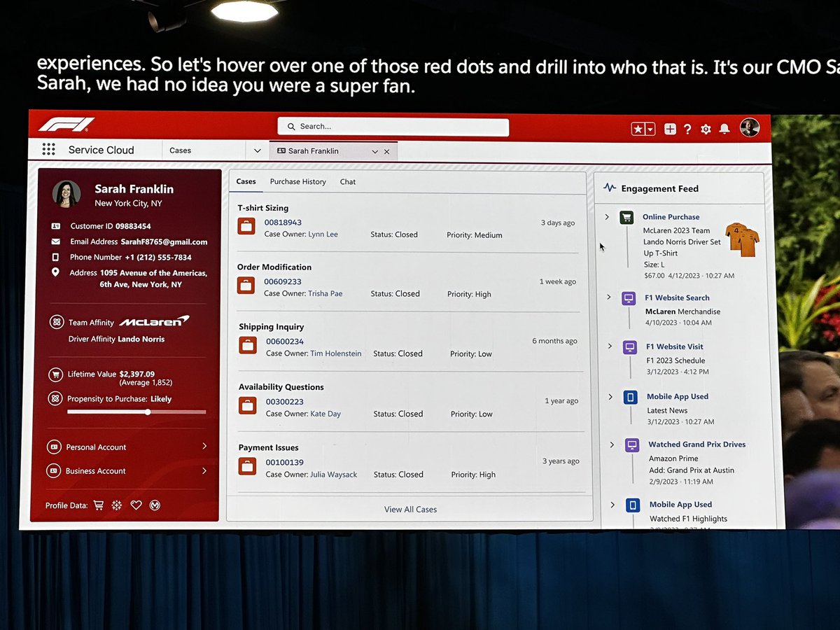Click the Online Purchase cart icon

click(x=626, y=218)
